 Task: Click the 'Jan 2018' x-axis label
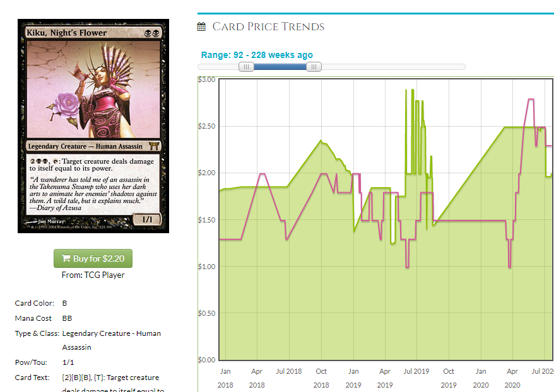(225, 378)
